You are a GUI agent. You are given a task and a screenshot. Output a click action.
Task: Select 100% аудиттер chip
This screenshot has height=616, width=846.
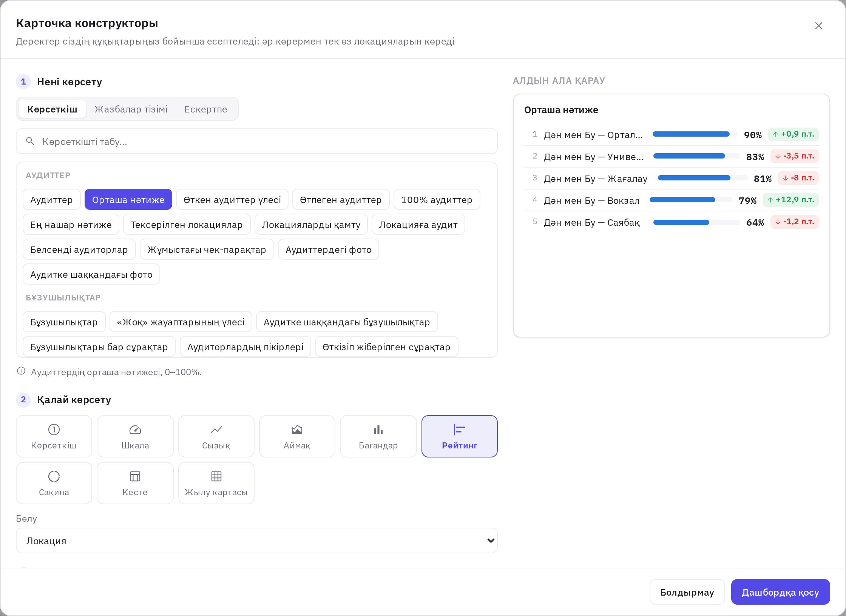click(x=437, y=200)
